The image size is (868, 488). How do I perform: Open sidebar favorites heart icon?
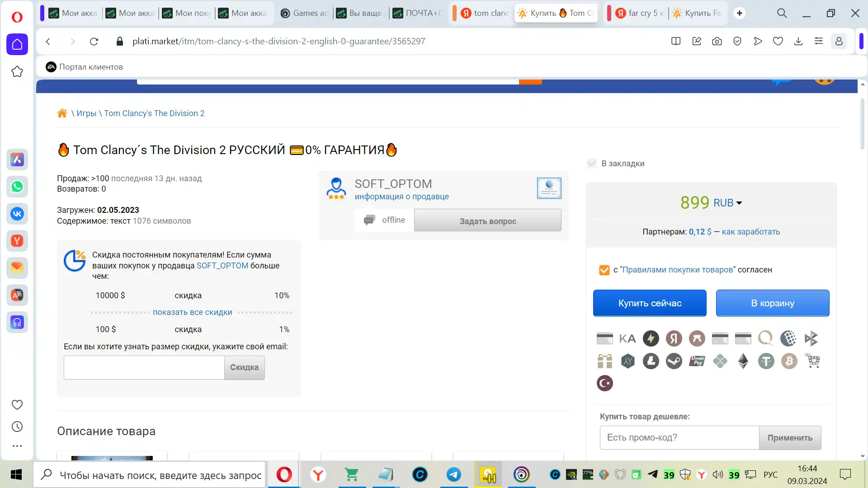(x=17, y=405)
